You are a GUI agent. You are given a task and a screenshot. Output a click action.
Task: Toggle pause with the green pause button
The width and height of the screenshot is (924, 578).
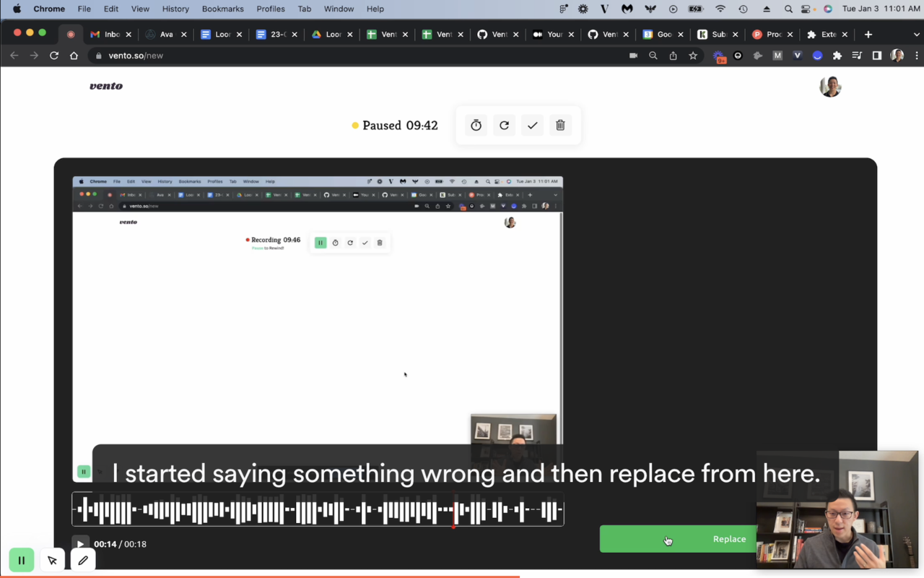pos(21,560)
